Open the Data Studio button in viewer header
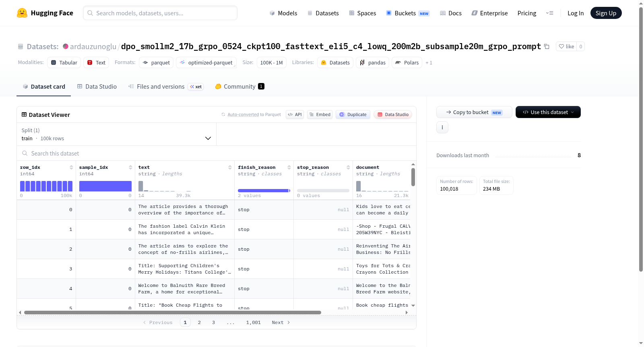 [x=393, y=114]
